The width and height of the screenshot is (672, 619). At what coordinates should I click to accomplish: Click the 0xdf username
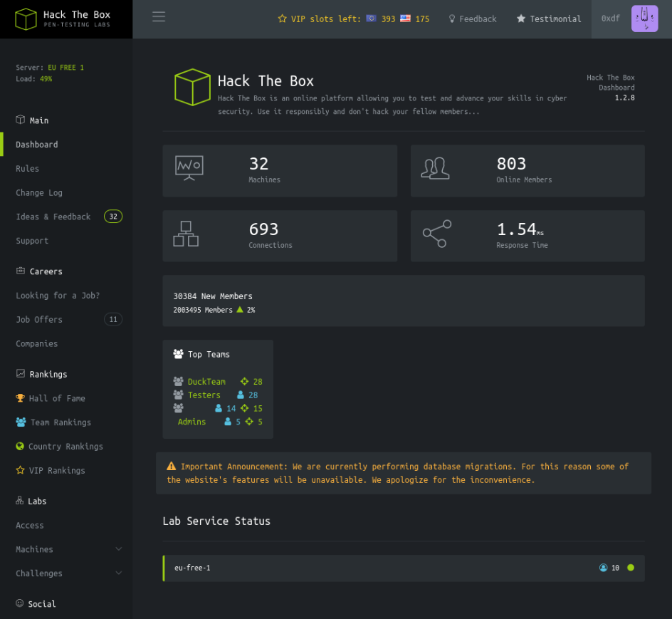point(610,19)
